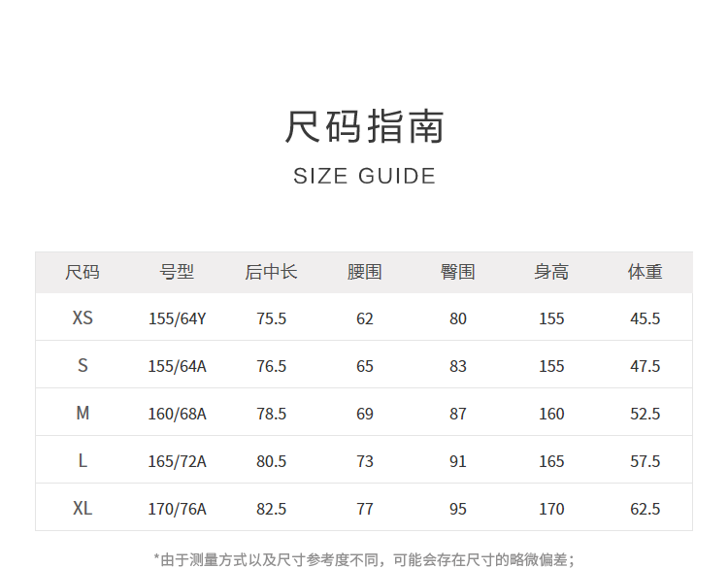Select the 170/76A model cell
The height and width of the screenshot is (568, 728).
point(178,509)
